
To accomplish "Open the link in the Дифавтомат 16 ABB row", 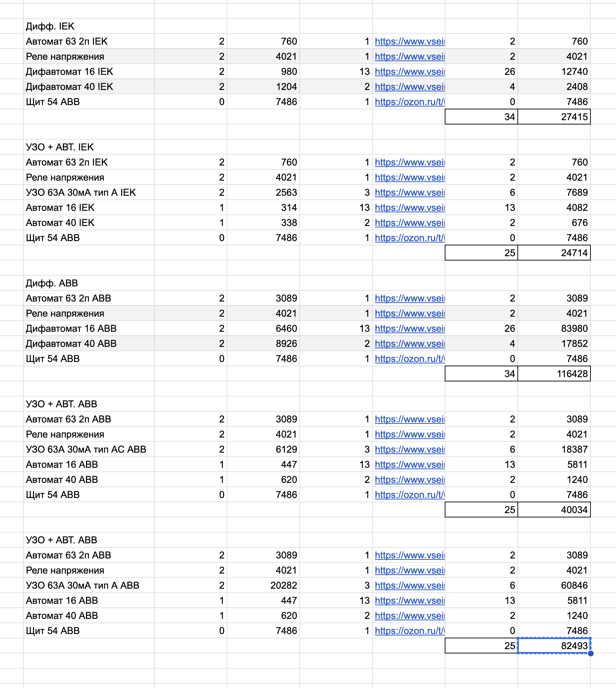I will tap(409, 329).
